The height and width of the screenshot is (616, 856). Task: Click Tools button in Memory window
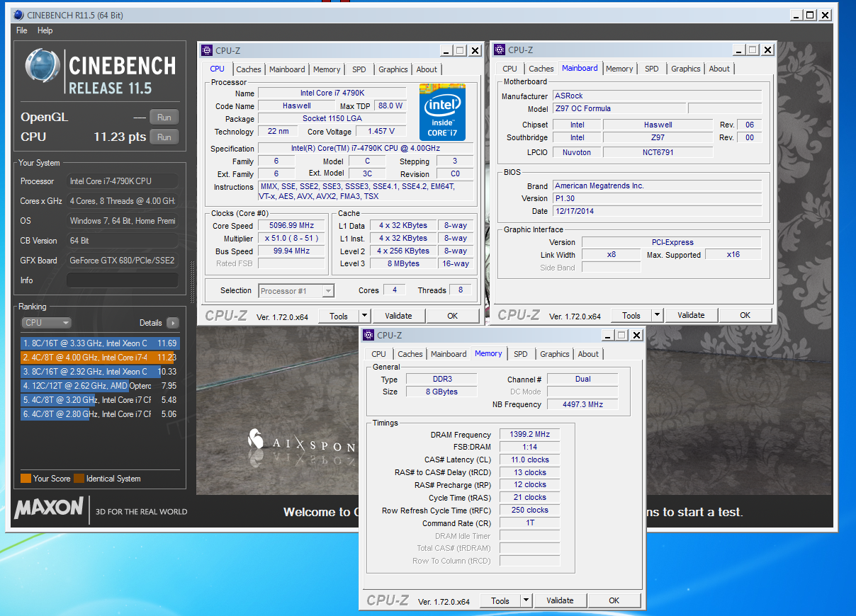click(500, 600)
